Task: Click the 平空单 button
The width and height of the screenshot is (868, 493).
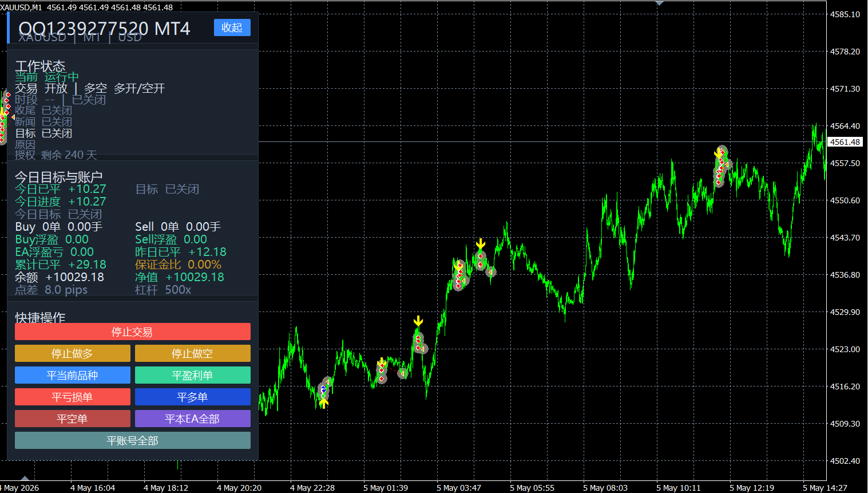Action: click(73, 419)
